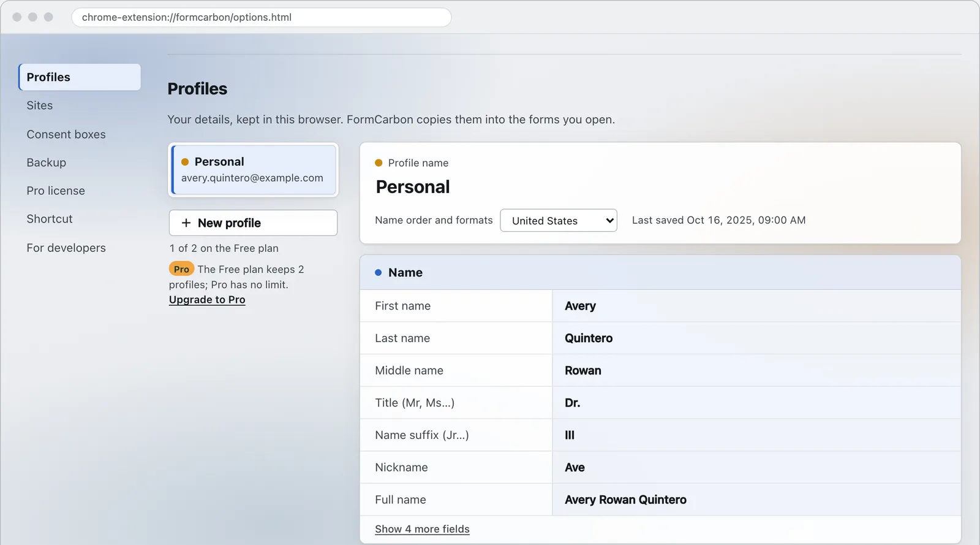Image resolution: width=980 pixels, height=545 pixels.
Task: Edit the Middle name value Rowan
Action: click(756, 370)
